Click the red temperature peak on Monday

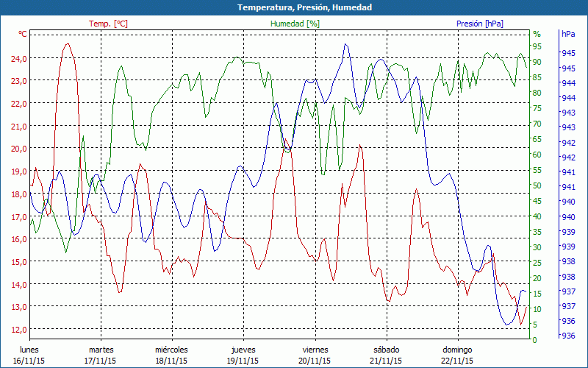[68, 44]
